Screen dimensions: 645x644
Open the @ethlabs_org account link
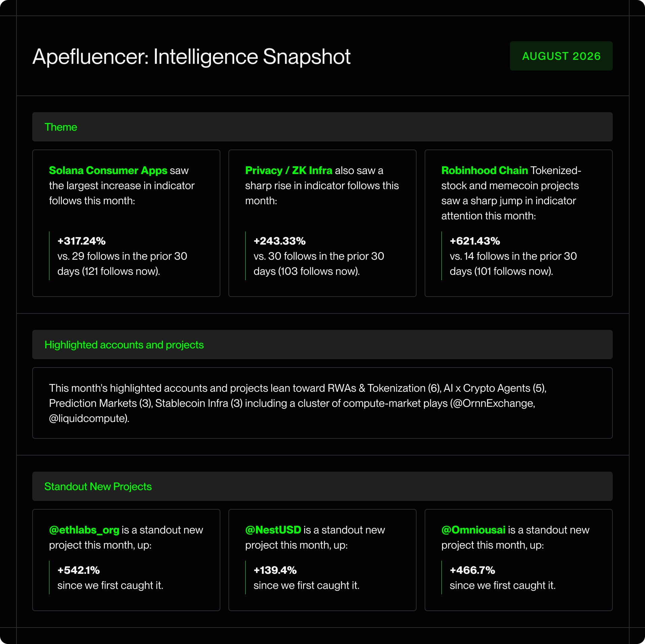84,530
